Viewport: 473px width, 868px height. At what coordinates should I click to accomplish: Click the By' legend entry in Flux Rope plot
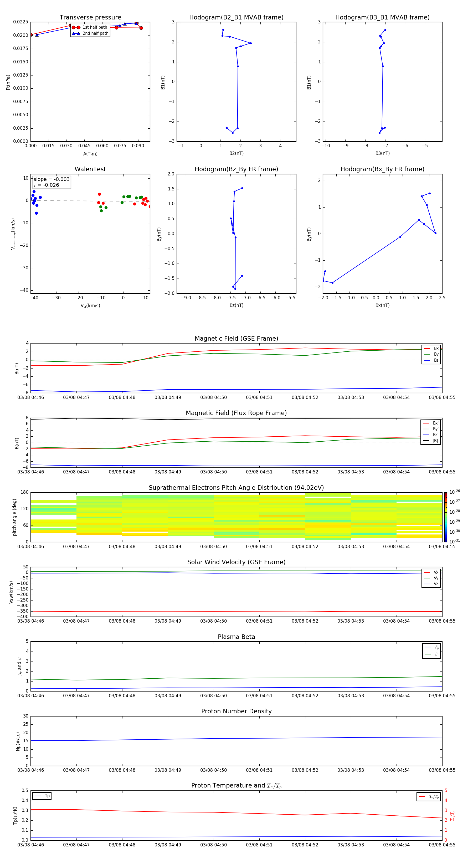[431, 429]
